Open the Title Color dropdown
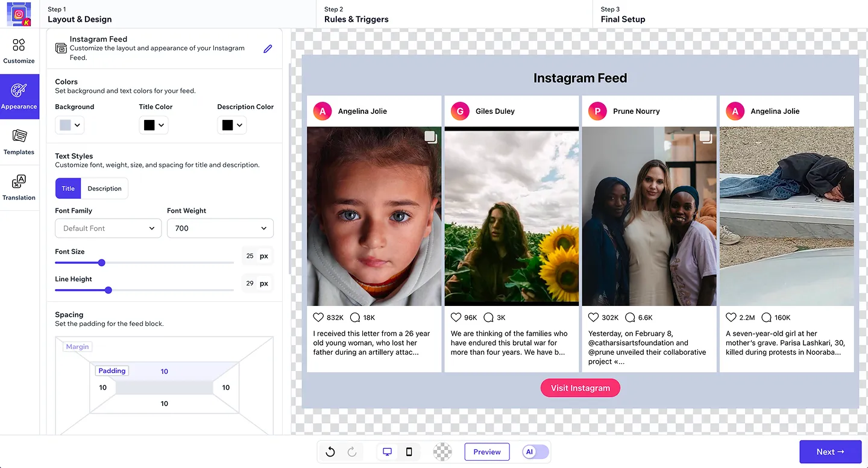The height and width of the screenshot is (468, 868). (154, 125)
